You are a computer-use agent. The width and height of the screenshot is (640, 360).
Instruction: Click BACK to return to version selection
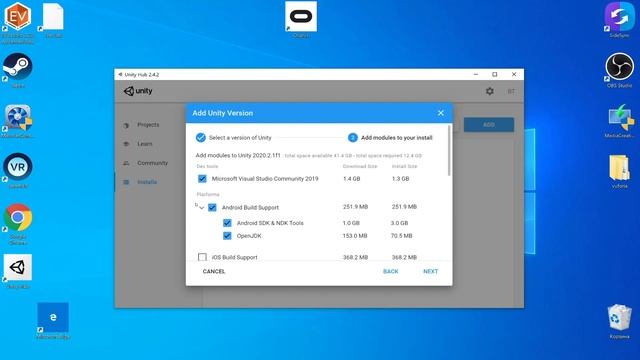[x=391, y=271]
